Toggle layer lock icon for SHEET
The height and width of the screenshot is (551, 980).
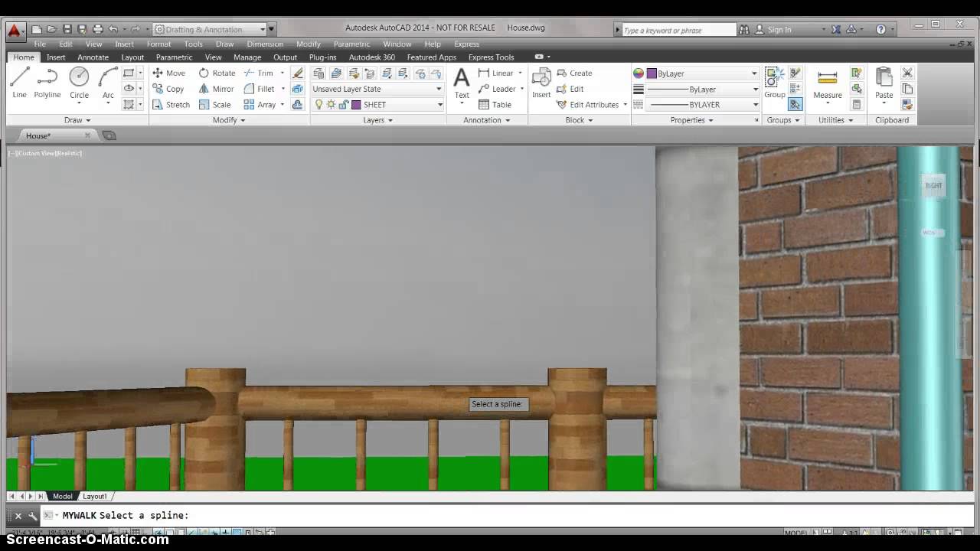[344, 105]
